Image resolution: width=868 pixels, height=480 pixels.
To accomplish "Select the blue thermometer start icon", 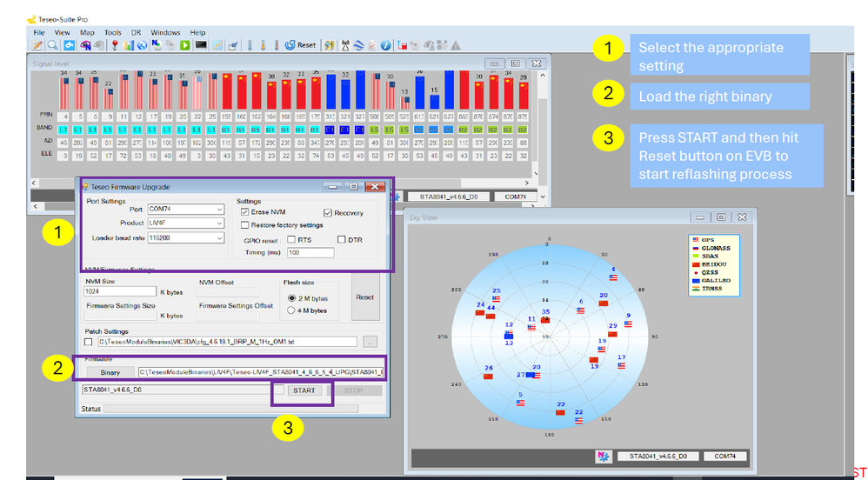I will coord(250,45).
